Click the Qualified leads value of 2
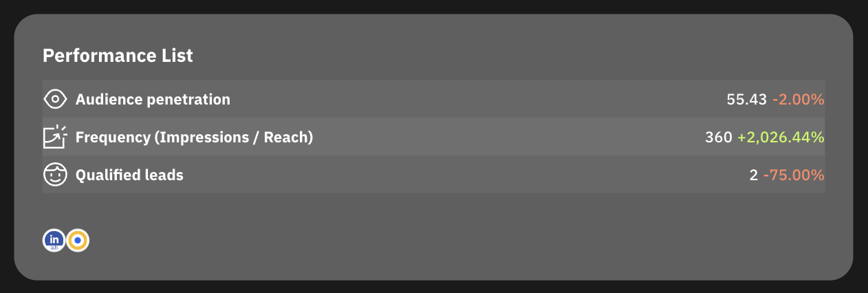868x293 pixels. (x=753, y=175)
